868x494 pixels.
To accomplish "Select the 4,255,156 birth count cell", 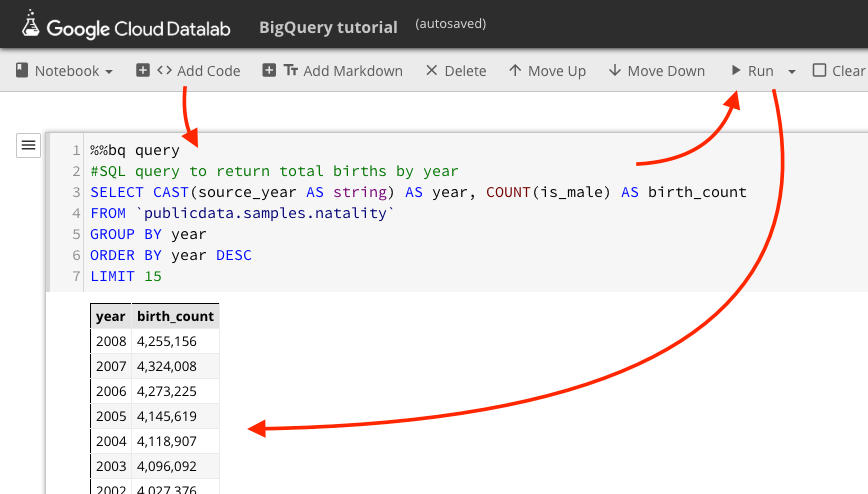I will pyautogui.click(x=175, y=341).
